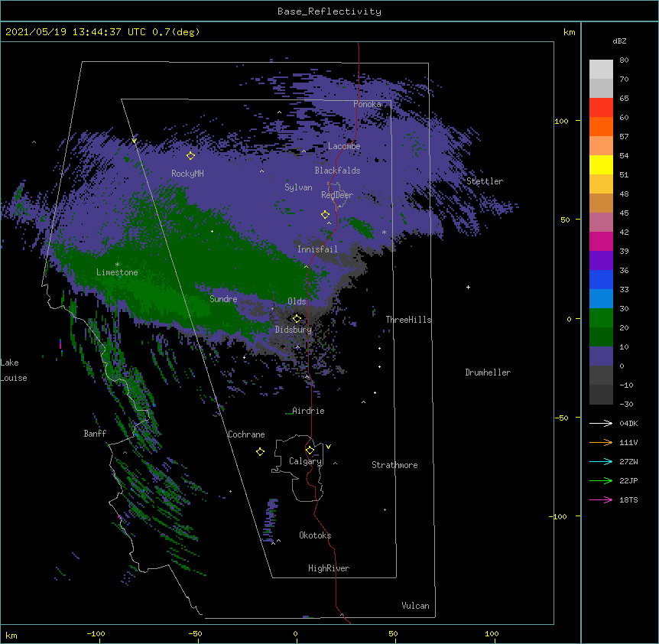Click the Calgary map label
The width and height of the screenshot is (659, 644).
[306, 461]
